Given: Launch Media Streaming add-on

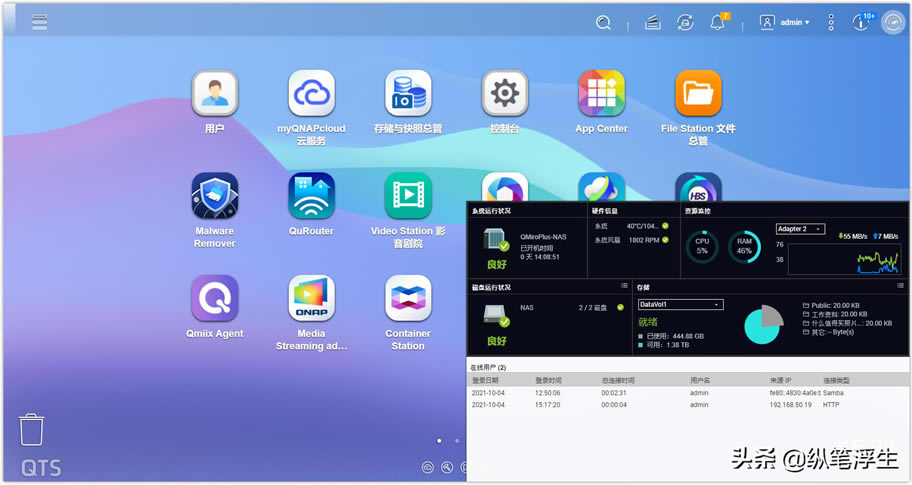Looking at the screenshot, I should [x=311, y=298].
